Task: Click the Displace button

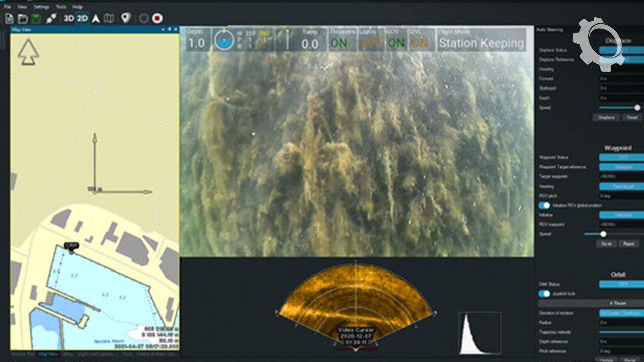Action: 606,117
